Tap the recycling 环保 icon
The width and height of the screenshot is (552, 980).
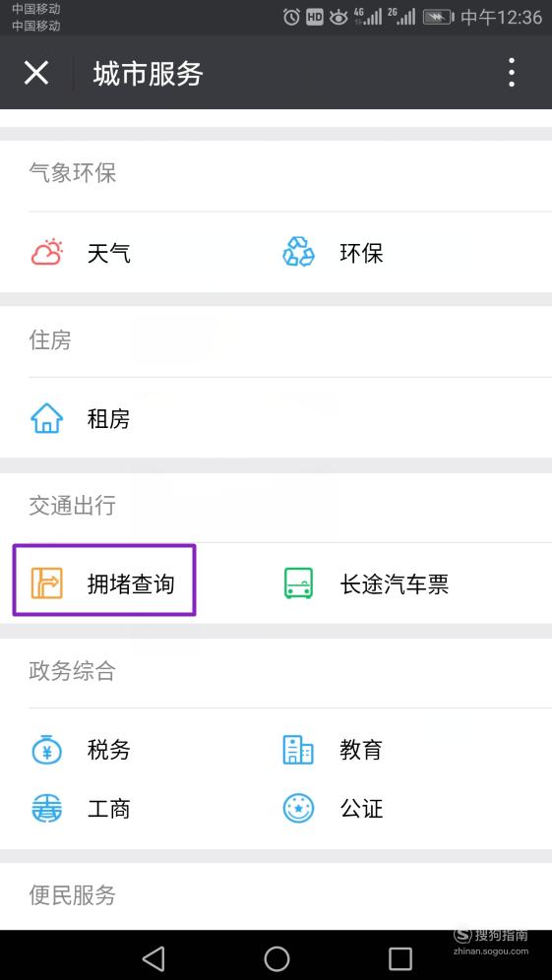click(299, 253)
